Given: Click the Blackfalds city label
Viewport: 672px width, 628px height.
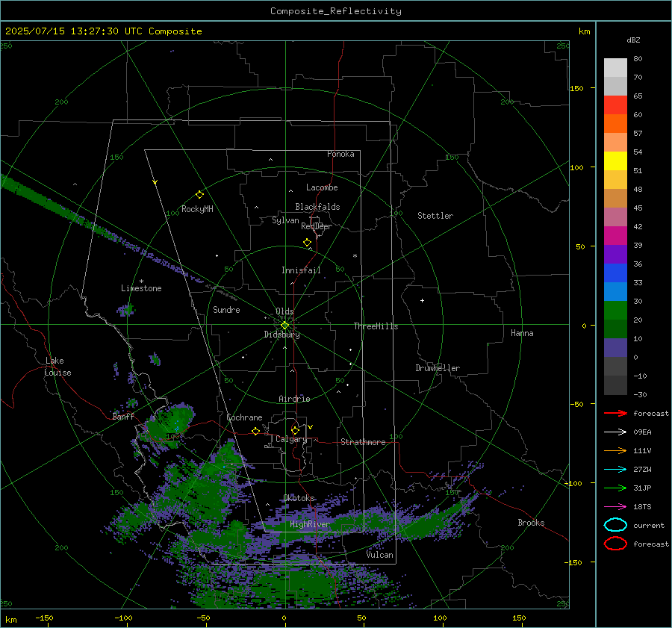Looking at the screenshot, I should tap(317, 207).
